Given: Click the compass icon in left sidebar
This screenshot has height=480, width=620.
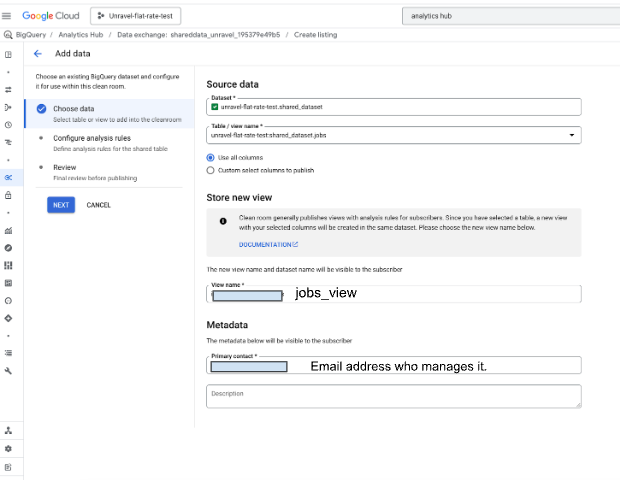Looking at the screenshot, I should 8,247.
